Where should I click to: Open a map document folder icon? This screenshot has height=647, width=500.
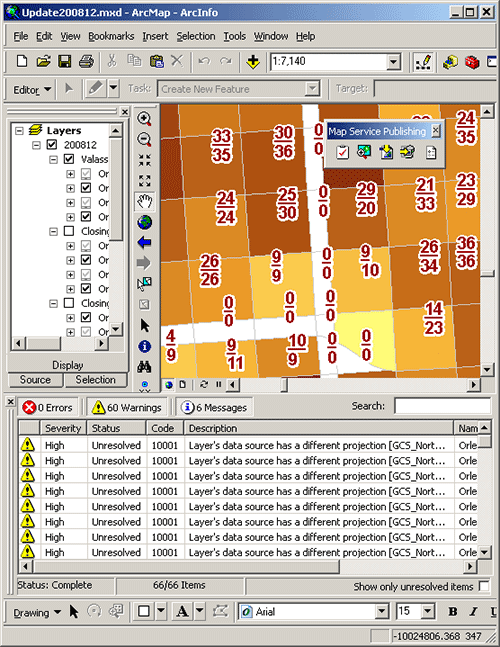[x=43, y=62]
